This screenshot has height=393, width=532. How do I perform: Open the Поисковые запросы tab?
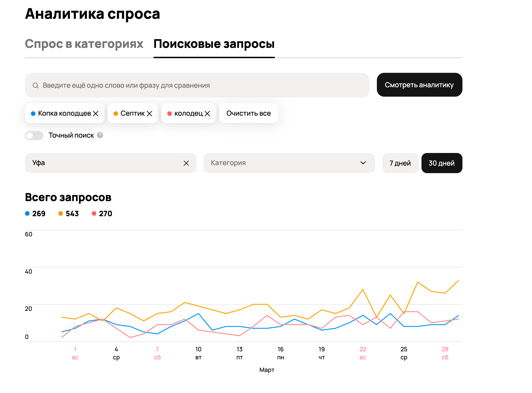tap(214, 44)
